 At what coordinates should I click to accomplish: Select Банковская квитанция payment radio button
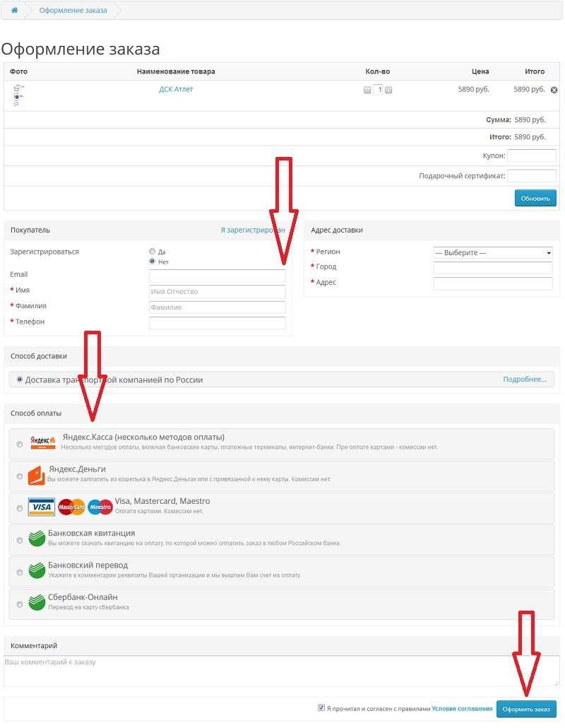click(x=20, y=540)
